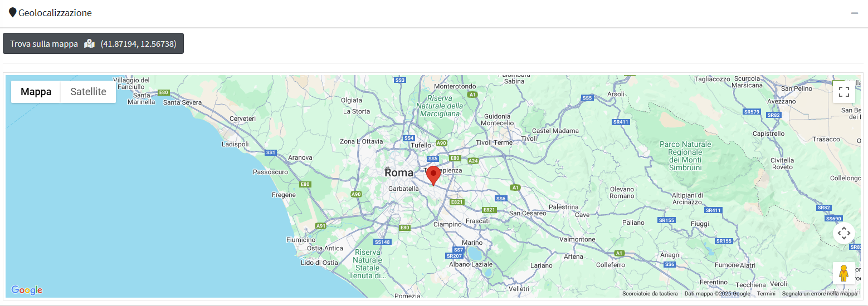This screenshot has height=306, width=868.
Task: Collapse the Geolocalizzazione panel with minus icon
Action: point(854,13)
